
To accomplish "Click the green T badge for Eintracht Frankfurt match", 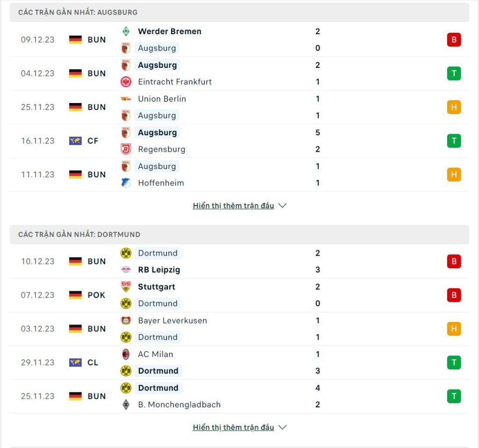I will (x=454, y=73).
